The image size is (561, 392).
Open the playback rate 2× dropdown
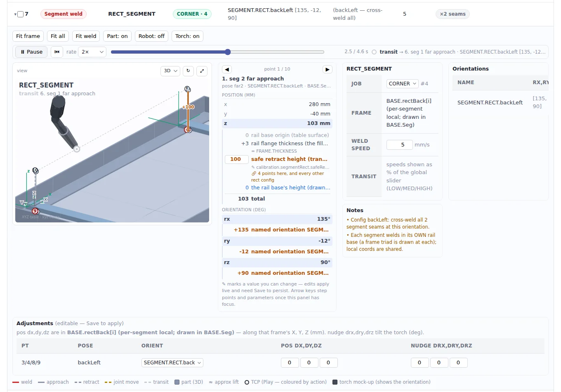click(x=93, y=52)
